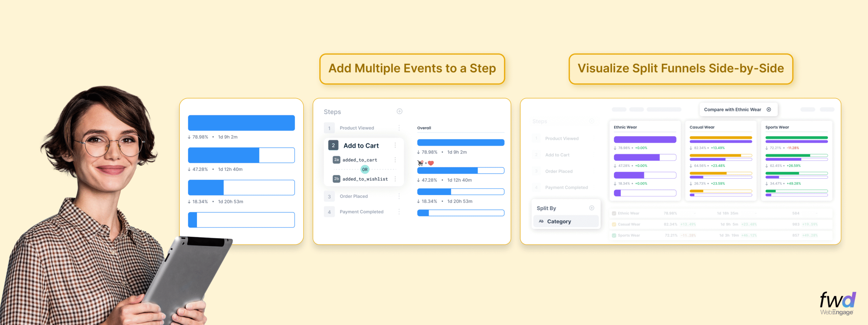868x325 pixels.
Task: Toggle the Casual Wear checkbox in table
Action: click(x=614, y=224)
